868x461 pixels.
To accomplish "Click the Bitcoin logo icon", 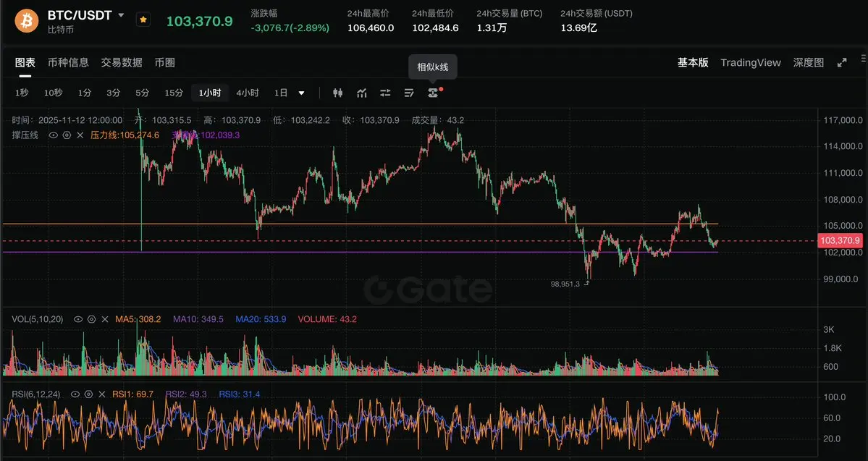I will (27, 21).
